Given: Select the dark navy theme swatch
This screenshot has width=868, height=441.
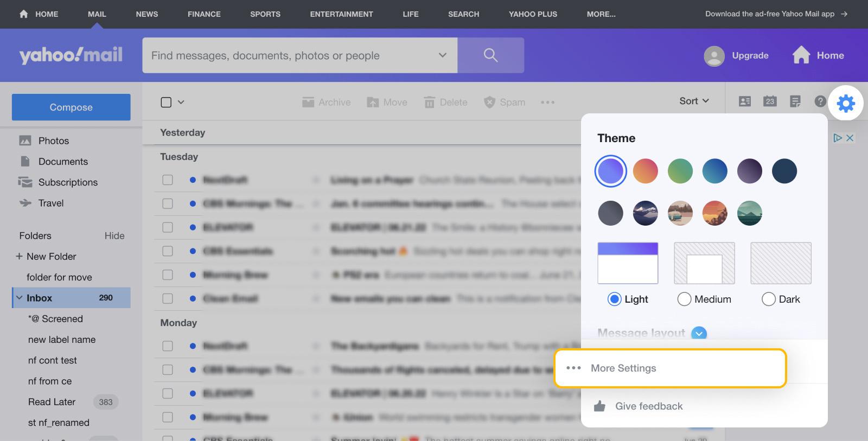Looking at the screenshot, I should [784, 171].
